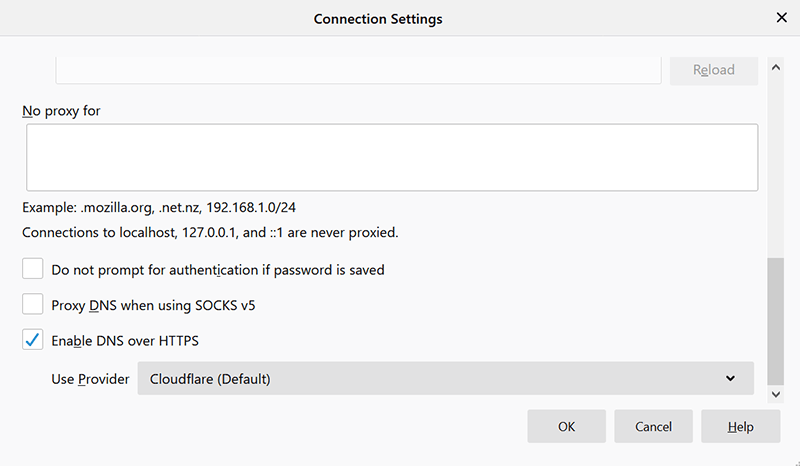Click the scrollbar track above the thumb
The image size is (800, 466).
pyautogui.click(x=775, y=160)
